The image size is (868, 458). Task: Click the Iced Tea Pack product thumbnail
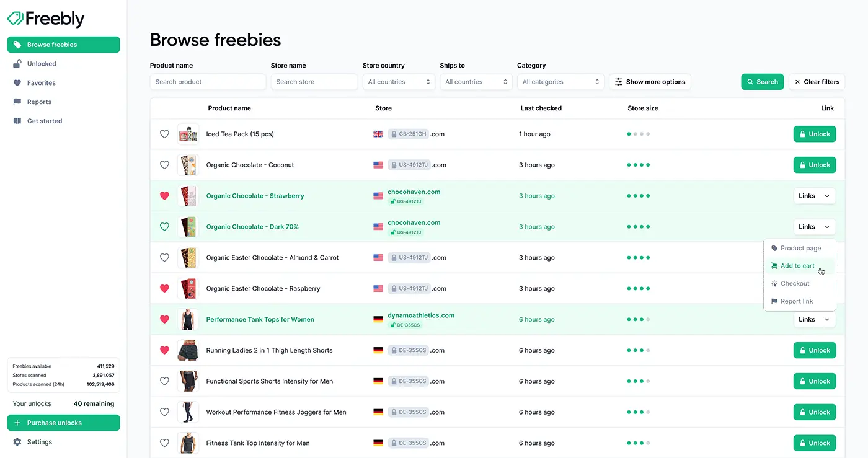[188, 134]
